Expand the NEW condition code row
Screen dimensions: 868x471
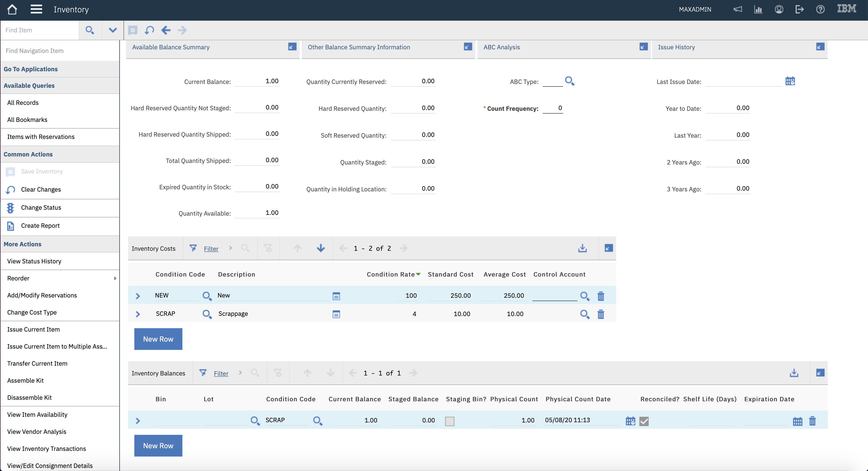pos(137,296)
